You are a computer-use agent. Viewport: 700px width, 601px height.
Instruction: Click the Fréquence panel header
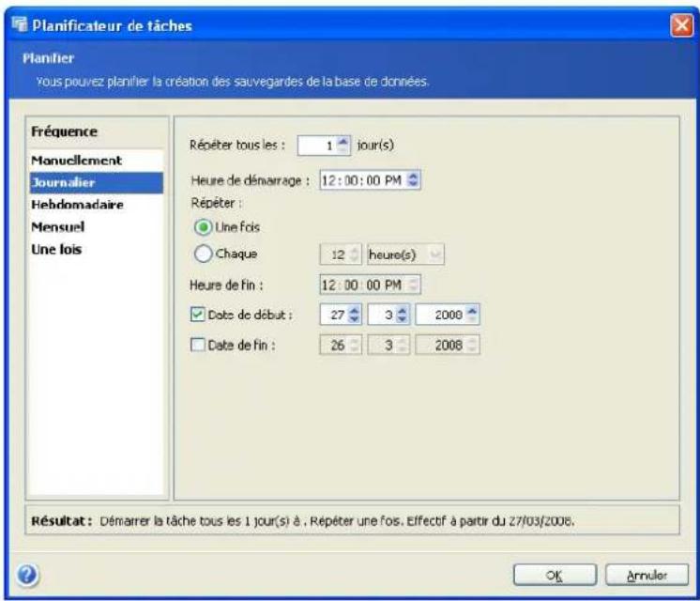(x=65, y=131)
